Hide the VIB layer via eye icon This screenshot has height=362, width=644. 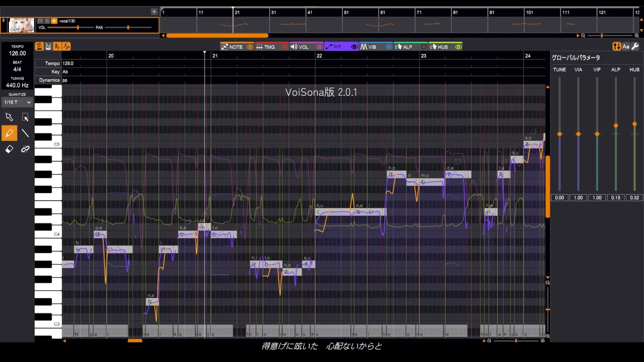pyautogui.click(x=389, y=47)
